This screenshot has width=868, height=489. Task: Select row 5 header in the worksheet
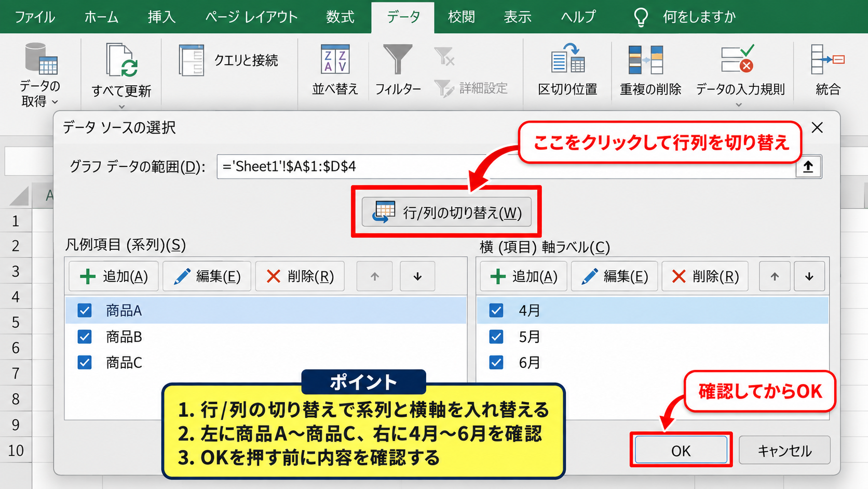pyautogui.click(x=16, y=322)
